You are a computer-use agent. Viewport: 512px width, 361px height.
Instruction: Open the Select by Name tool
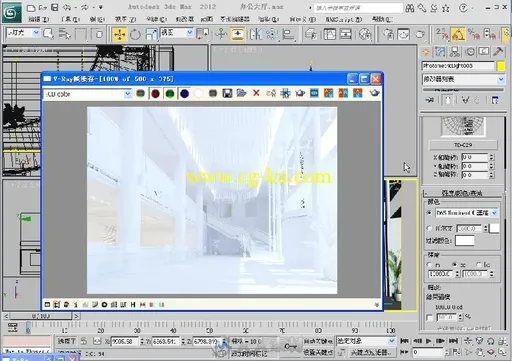64,34
